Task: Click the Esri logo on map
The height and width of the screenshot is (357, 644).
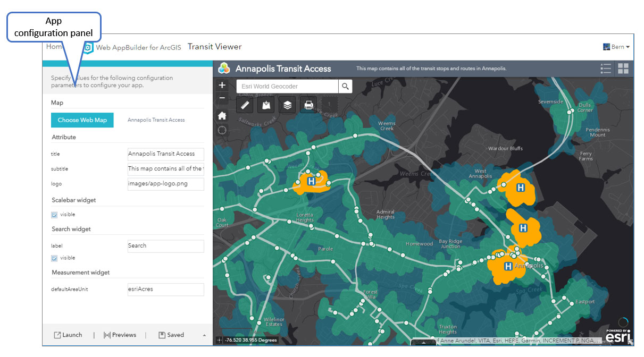Action: 618,337
